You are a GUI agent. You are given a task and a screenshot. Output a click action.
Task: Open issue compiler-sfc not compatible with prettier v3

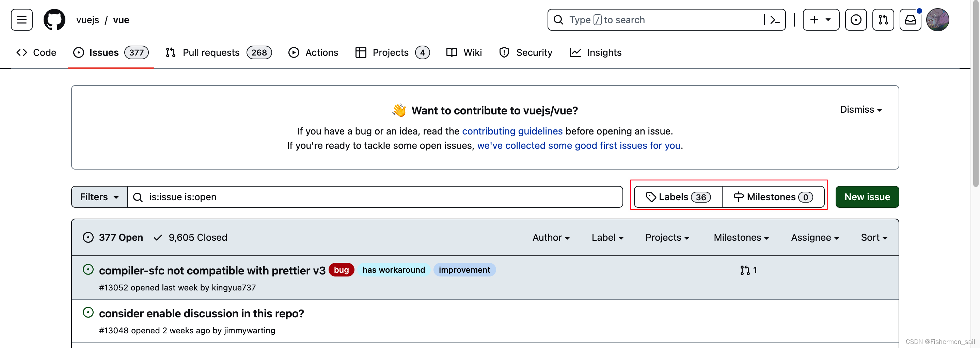click(212, 270)
